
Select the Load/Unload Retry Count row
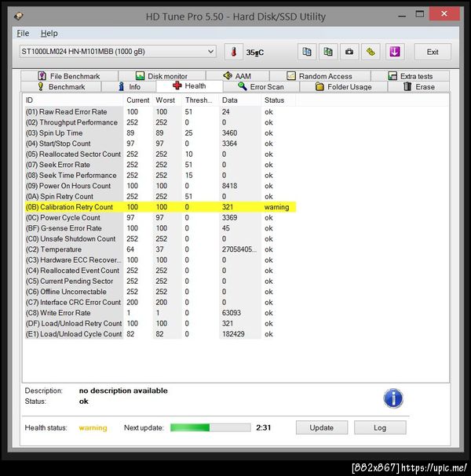coord(160,323)
